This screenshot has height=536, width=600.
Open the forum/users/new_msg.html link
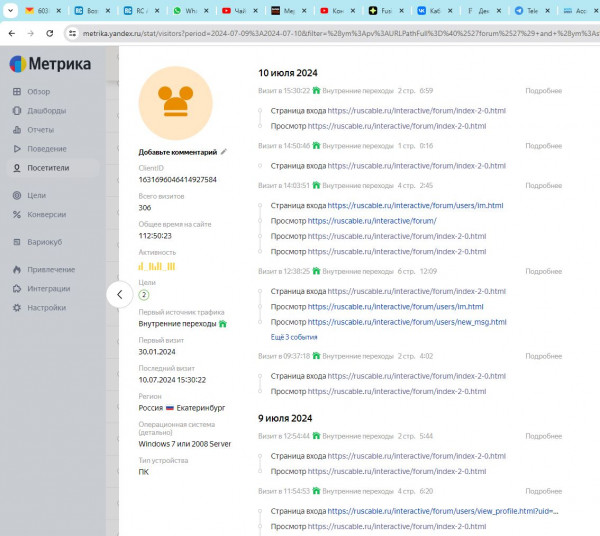406,322
